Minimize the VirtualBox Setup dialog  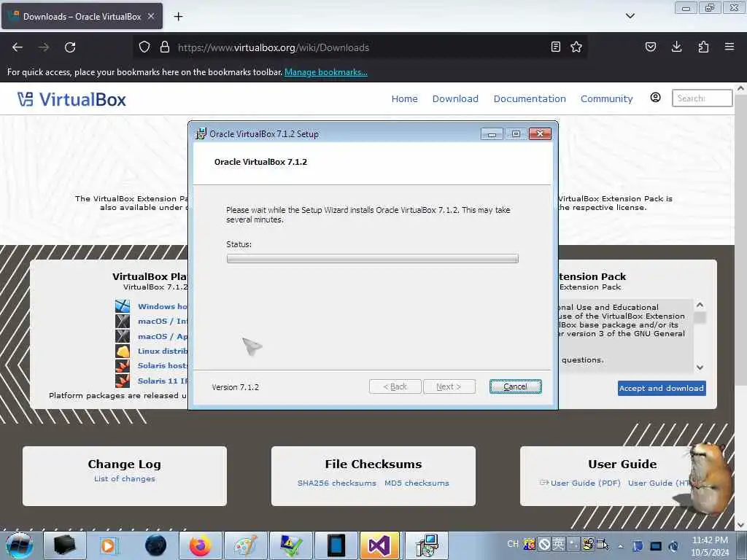point(492,134)
